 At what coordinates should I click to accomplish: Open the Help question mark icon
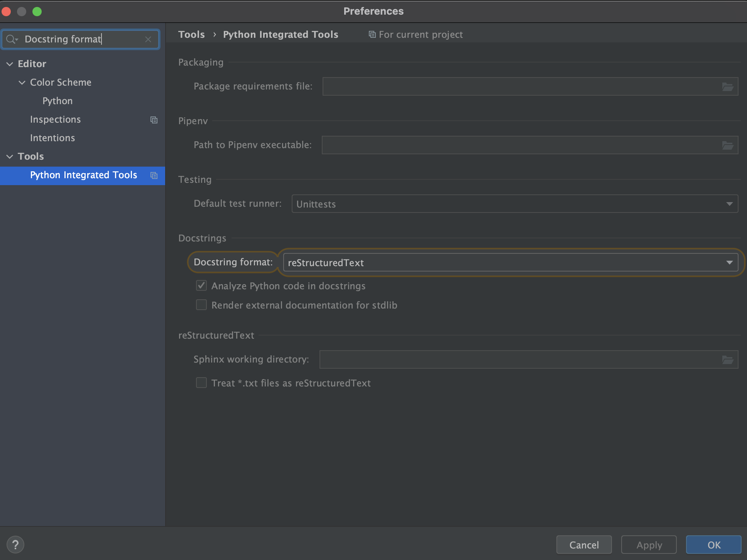point(16,544)
